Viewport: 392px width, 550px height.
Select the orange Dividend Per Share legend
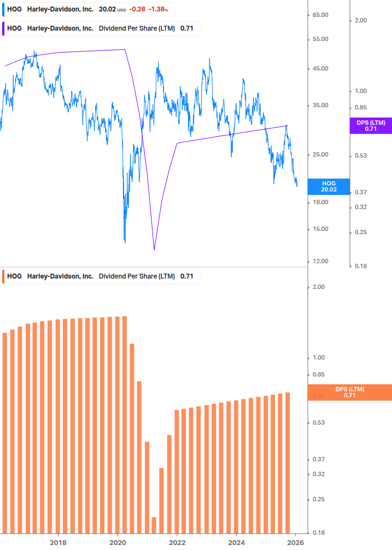[102, 276]
